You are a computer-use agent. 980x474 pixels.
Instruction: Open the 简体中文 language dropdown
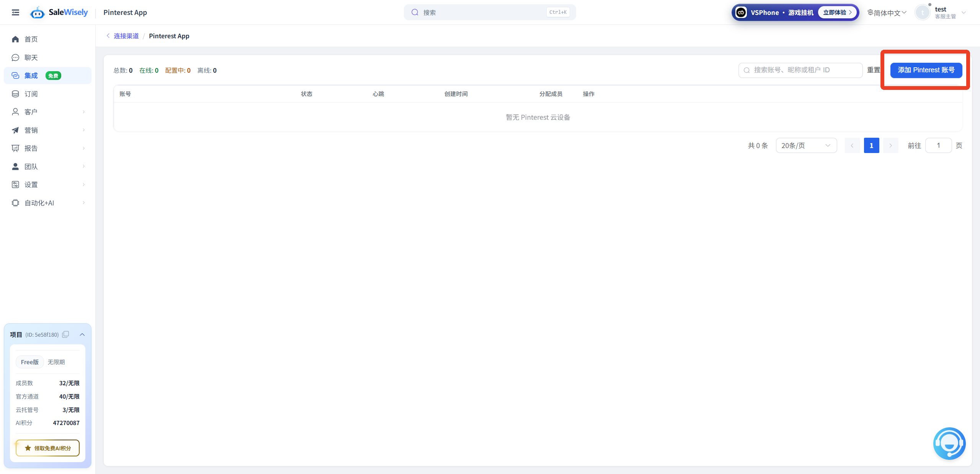coord(887,13)
